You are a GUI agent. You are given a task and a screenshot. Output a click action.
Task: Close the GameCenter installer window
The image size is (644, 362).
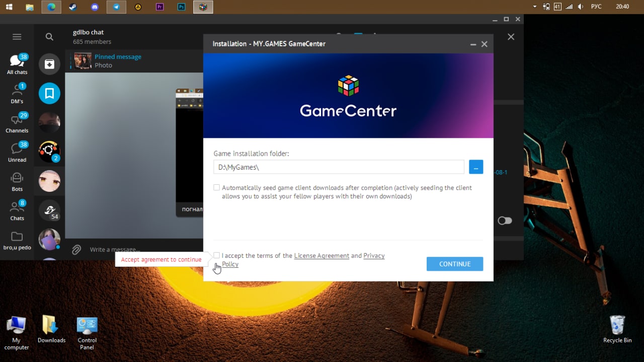[x=485, y=44]
